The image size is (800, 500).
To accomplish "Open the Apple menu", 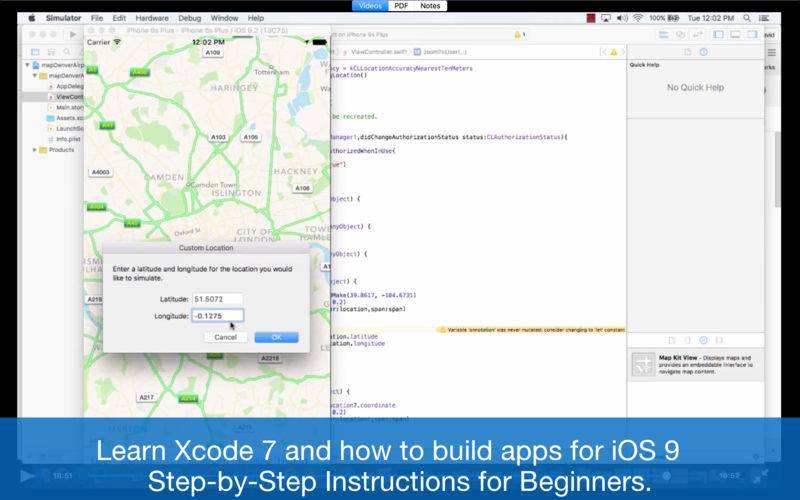I will click(32, 18).
